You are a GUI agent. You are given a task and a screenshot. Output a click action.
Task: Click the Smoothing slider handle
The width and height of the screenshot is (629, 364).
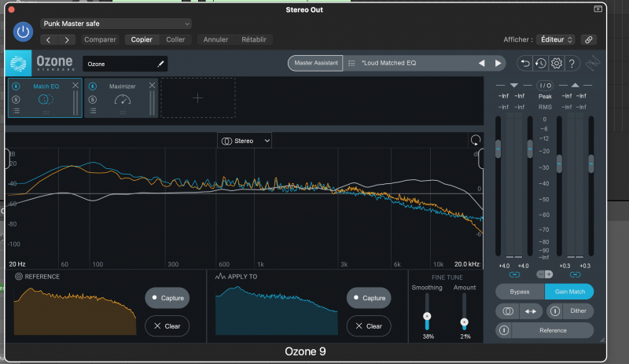[x=427, y=316]
